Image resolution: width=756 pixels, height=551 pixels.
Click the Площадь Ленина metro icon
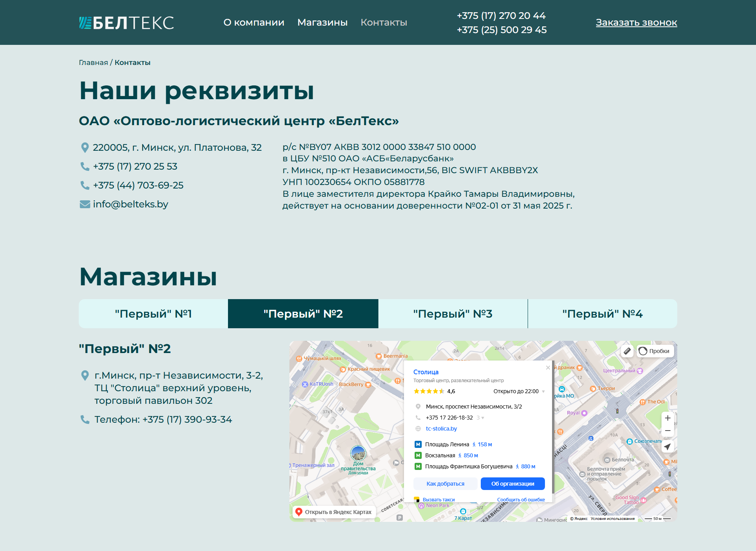[x=418, y=444]
